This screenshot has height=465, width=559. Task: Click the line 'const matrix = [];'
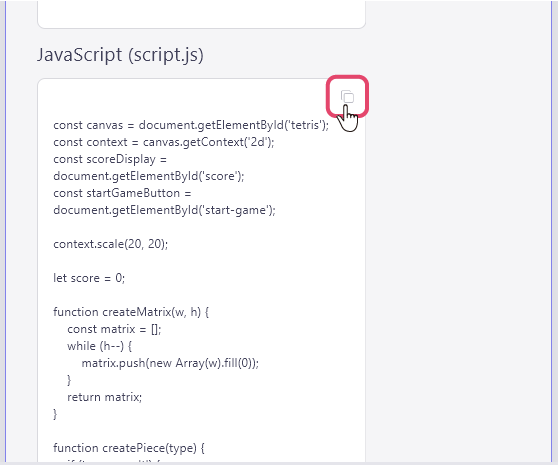pos(114,329)
